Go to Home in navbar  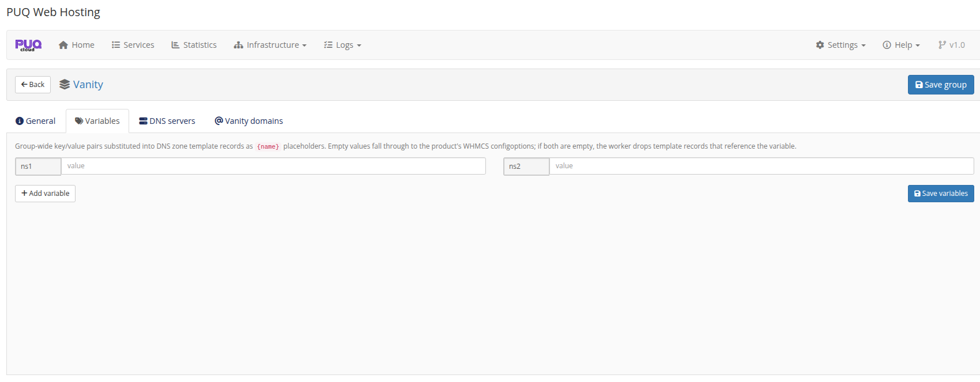click(77, 45)
